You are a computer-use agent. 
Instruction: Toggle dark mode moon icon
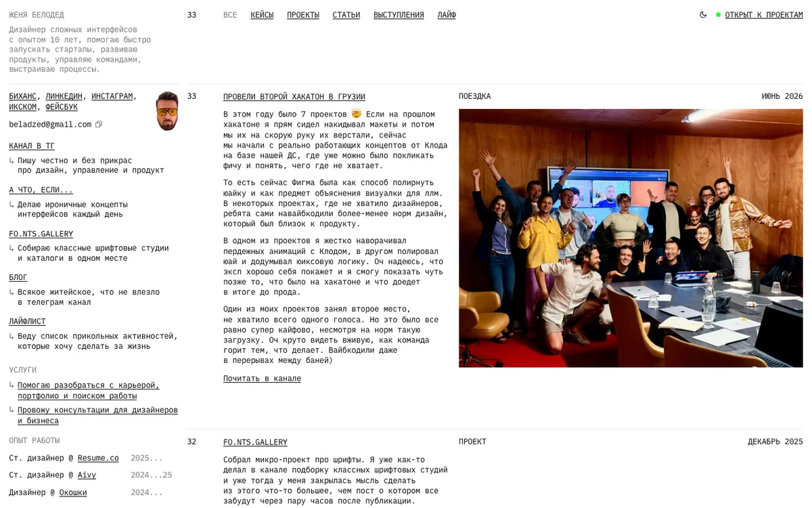pos(703,15)
